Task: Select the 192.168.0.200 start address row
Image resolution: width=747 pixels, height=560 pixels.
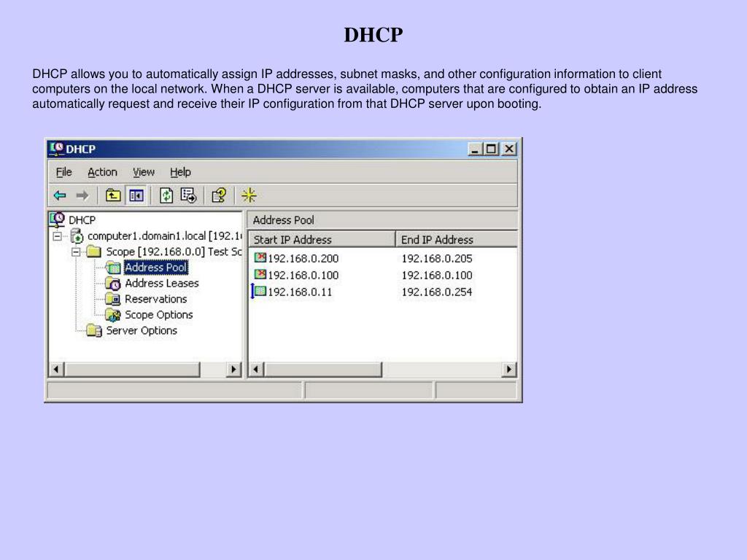Action: (303, 258)
